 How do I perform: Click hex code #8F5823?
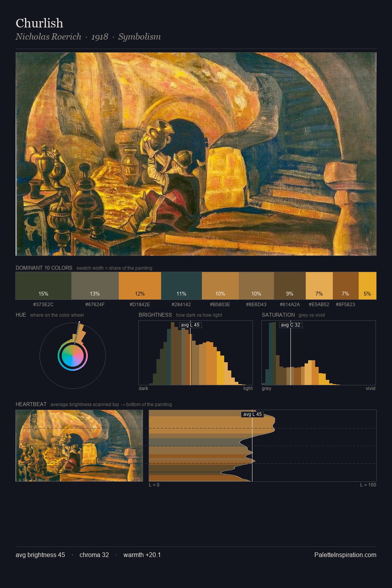point(345,305)
